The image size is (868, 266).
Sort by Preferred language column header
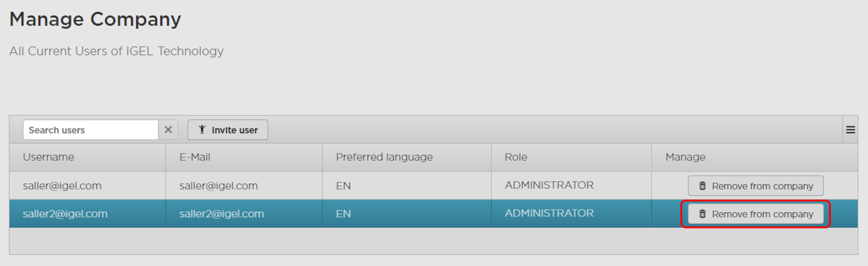pos(384,157)
